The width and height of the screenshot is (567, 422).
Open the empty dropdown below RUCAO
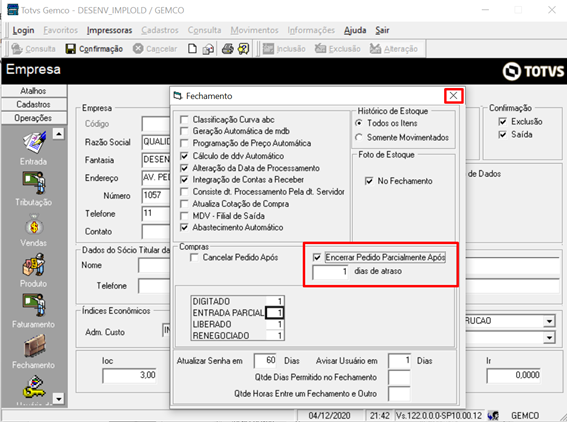tap(549, 338)
